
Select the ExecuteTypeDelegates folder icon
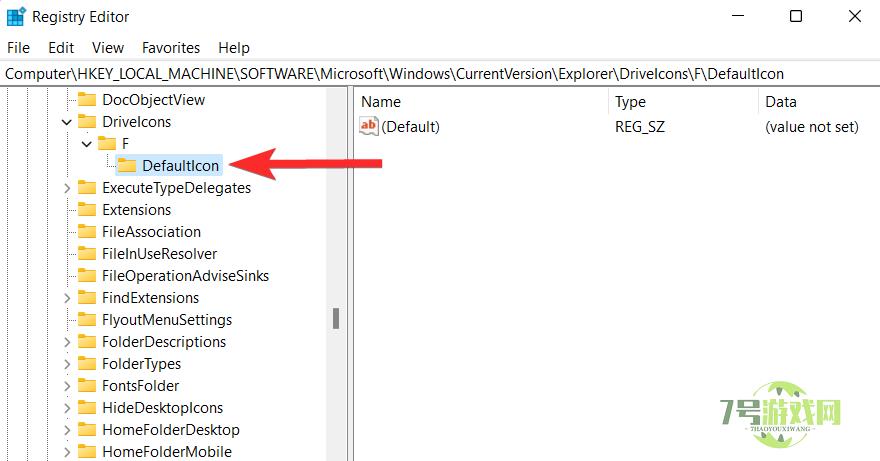[87, 187]
